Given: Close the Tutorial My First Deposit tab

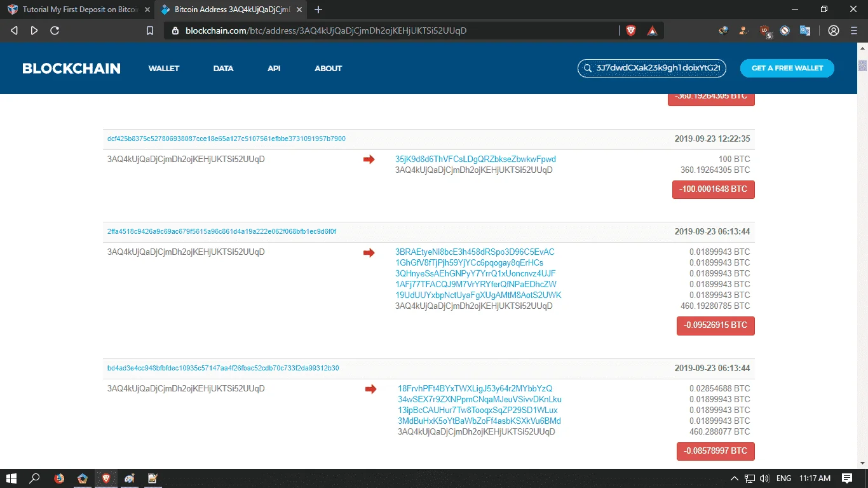Looking at the screenshot, I should click(148, 10).
